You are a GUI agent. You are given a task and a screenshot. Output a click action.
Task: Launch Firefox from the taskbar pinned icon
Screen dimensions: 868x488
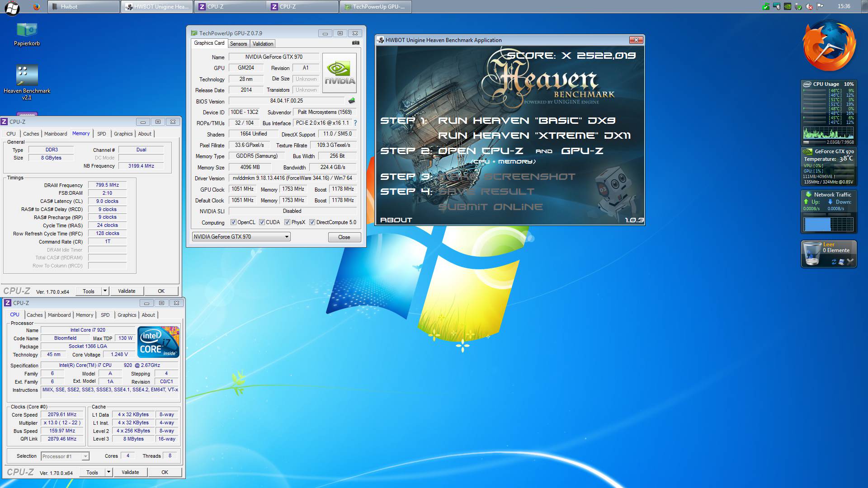pyautogui.click(x=37, y=7)
